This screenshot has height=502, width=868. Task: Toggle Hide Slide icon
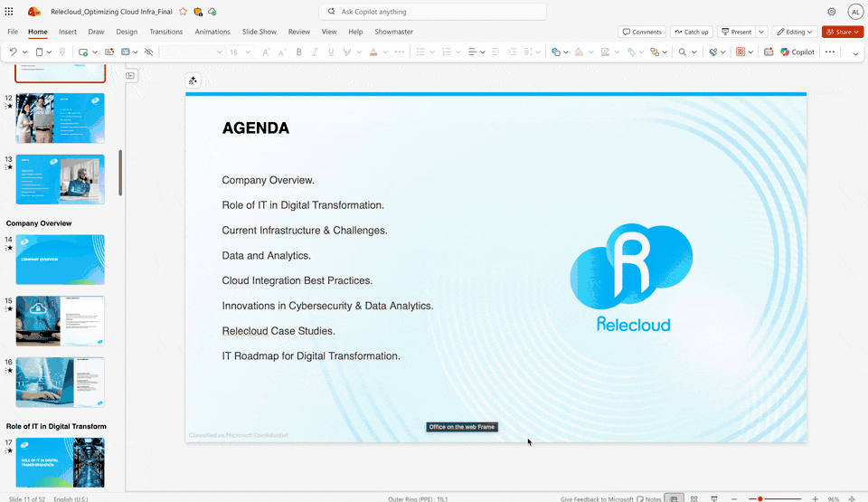click(x=148, y=52)
